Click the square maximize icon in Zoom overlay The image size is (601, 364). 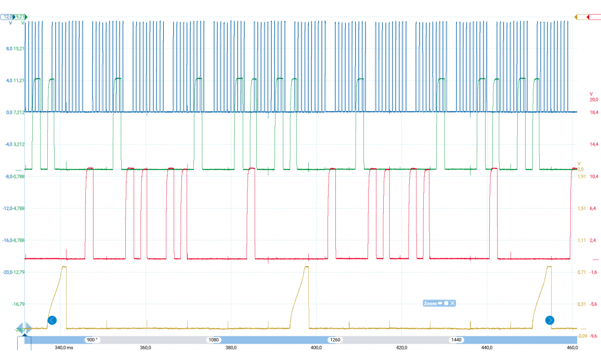[446, 303]
